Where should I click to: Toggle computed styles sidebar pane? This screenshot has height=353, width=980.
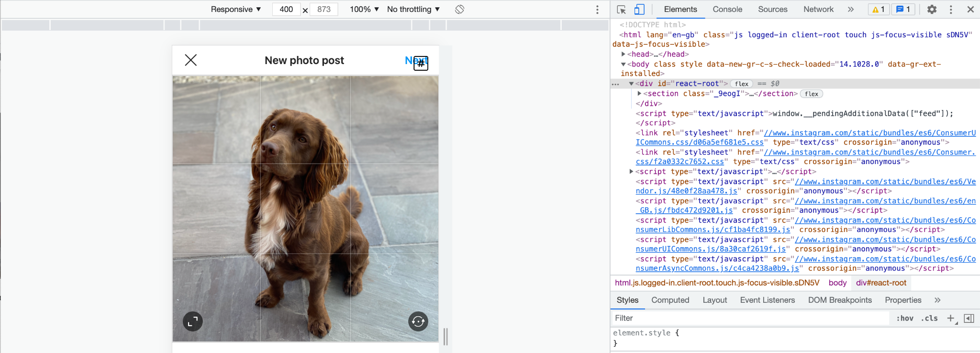[969, 318]
